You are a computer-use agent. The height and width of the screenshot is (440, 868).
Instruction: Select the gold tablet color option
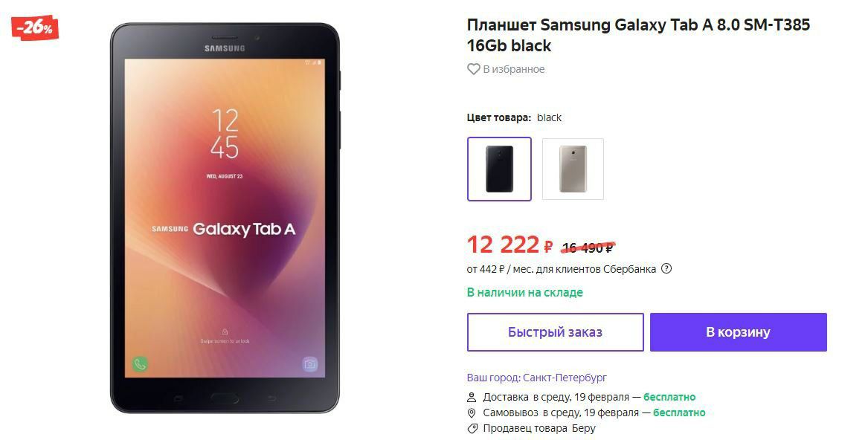tap(573, 169)
